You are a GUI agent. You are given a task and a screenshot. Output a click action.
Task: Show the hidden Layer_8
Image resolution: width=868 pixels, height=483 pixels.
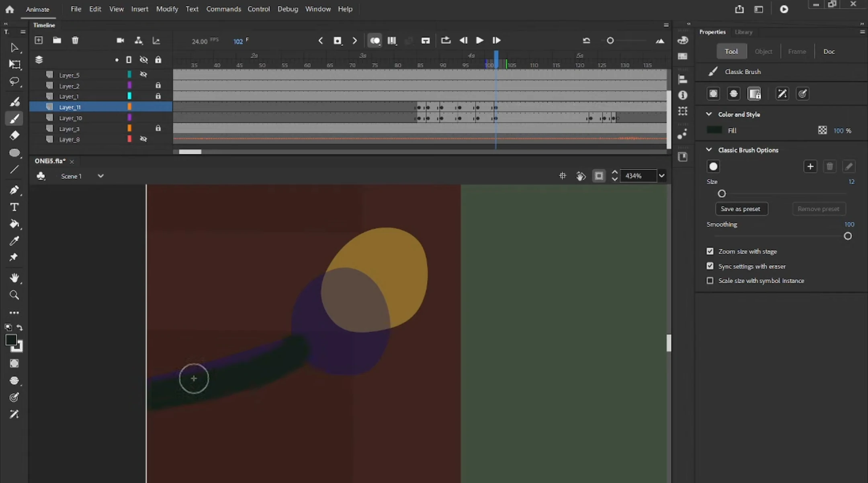[x=143, y=139]
